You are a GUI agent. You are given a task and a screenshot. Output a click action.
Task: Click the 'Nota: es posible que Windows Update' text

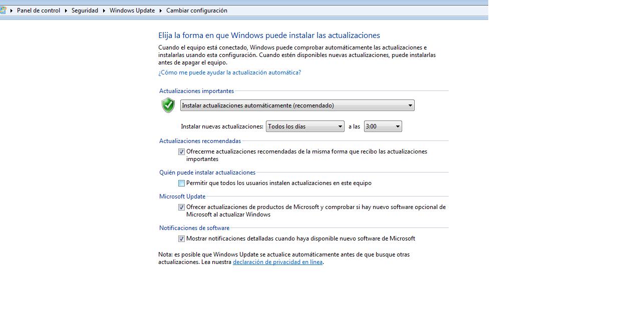tap(284, 258)
